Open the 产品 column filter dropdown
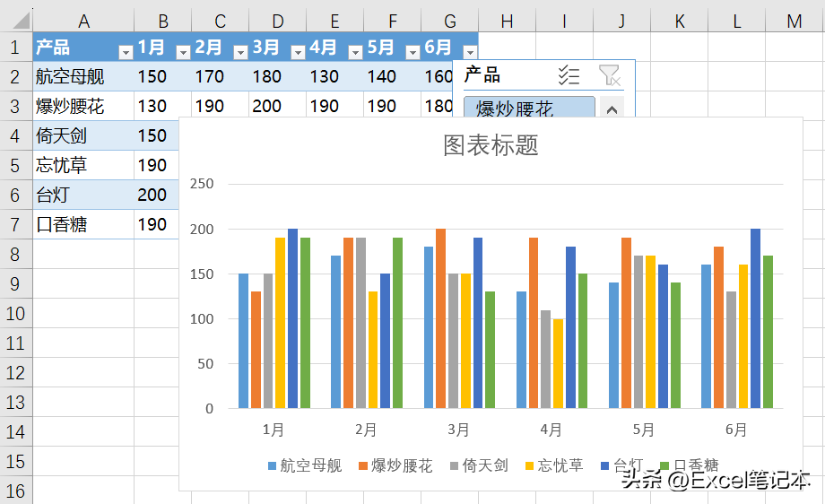The width and height of the screenshot is (825, 504). pos(126,51)
